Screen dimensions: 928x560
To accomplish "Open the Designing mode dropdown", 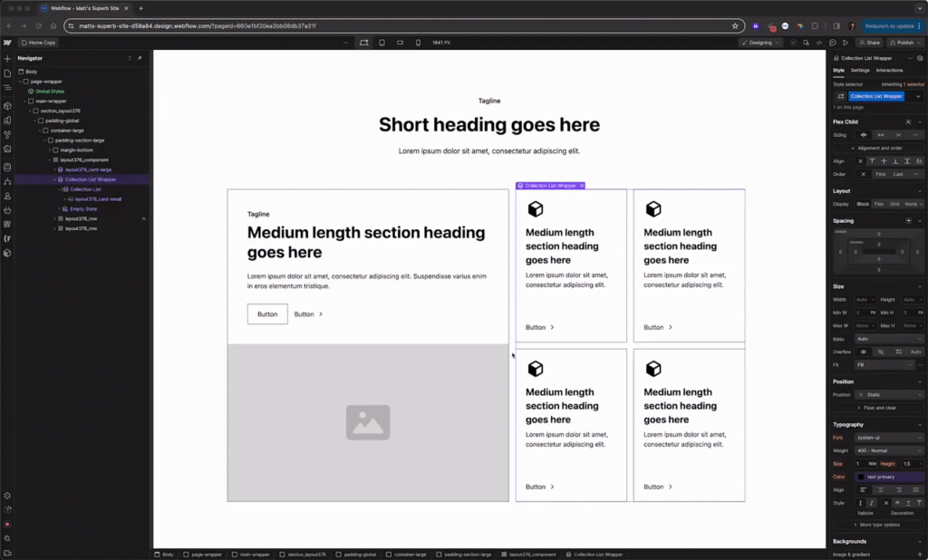I will point(761,43).
